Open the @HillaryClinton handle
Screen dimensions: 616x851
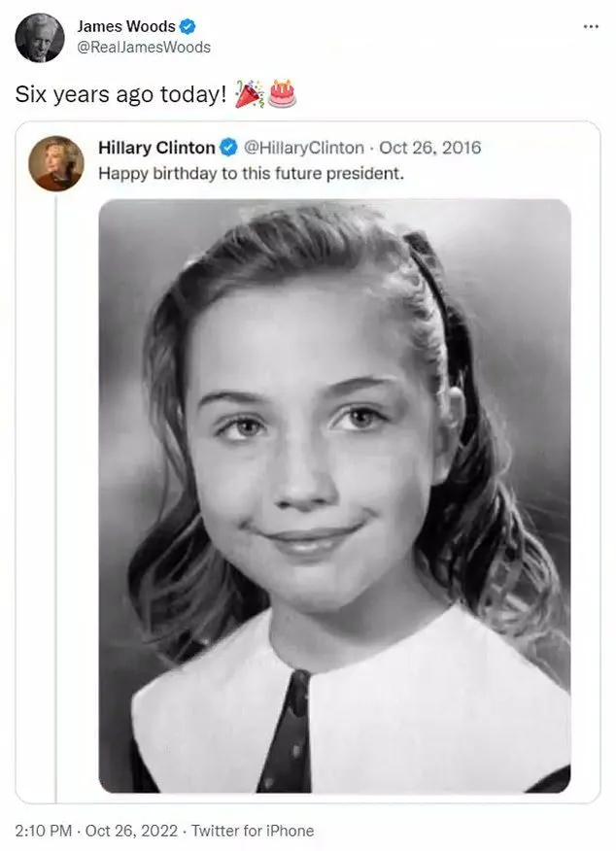(x=302, y=148)
